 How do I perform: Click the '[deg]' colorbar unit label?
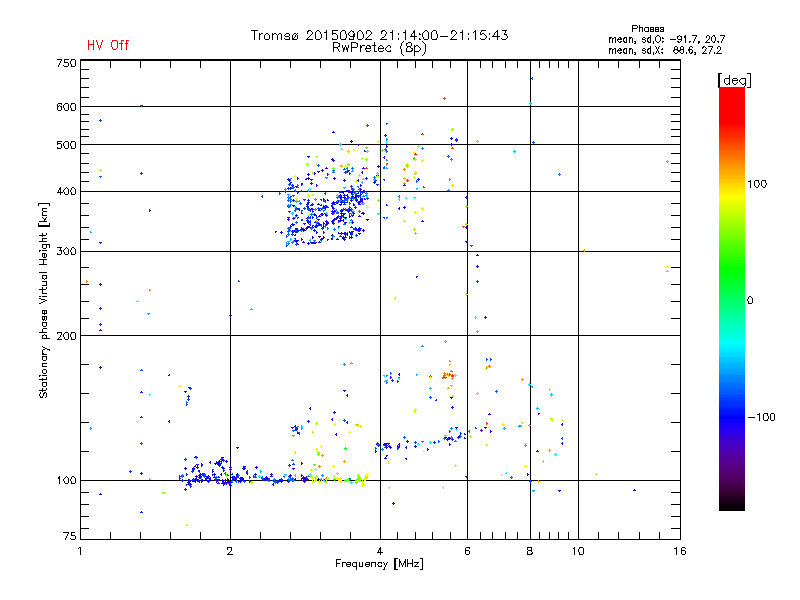[734, 80]
